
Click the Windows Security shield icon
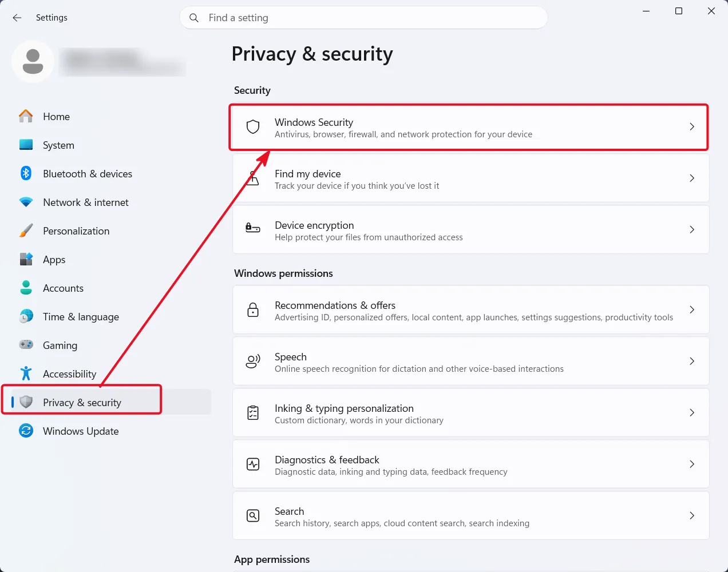tap(253, 127)
